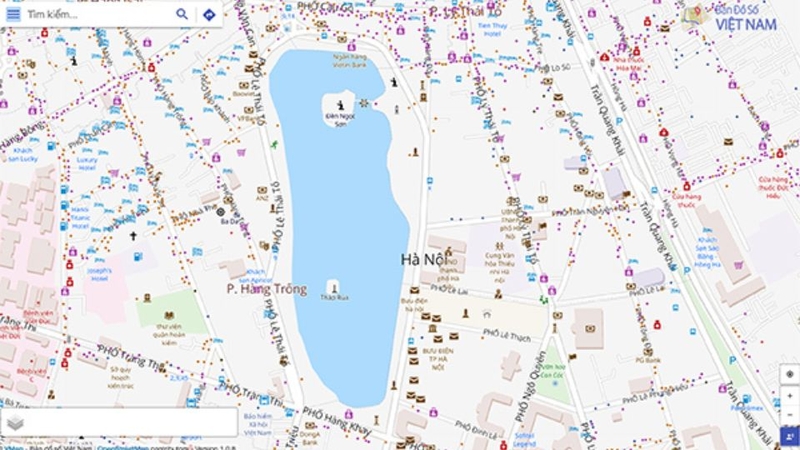
Task: Click the ANZ bank marker icon
Action: click(x=262, y=190)
